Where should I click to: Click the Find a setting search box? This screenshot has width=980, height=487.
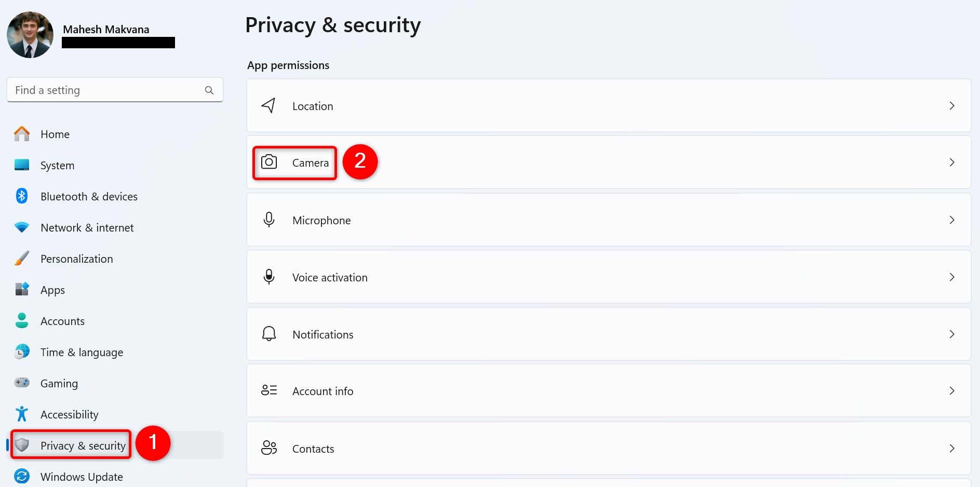click(x=104, y=90)
